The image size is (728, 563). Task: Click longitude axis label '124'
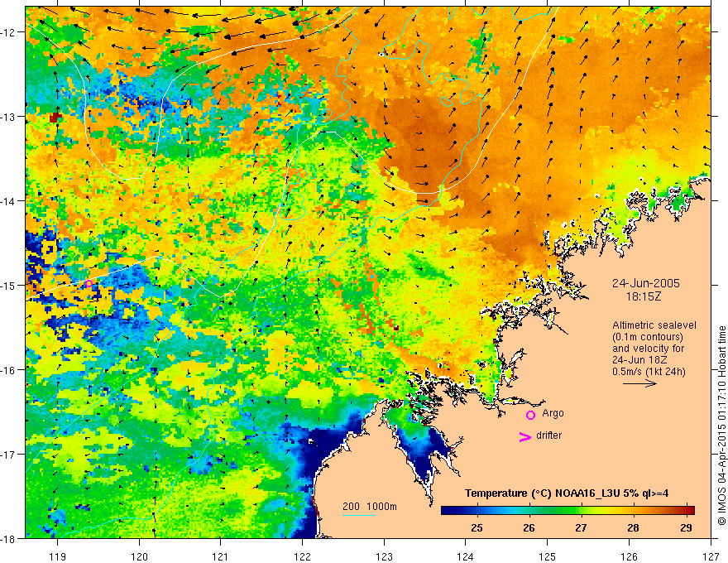466,556
